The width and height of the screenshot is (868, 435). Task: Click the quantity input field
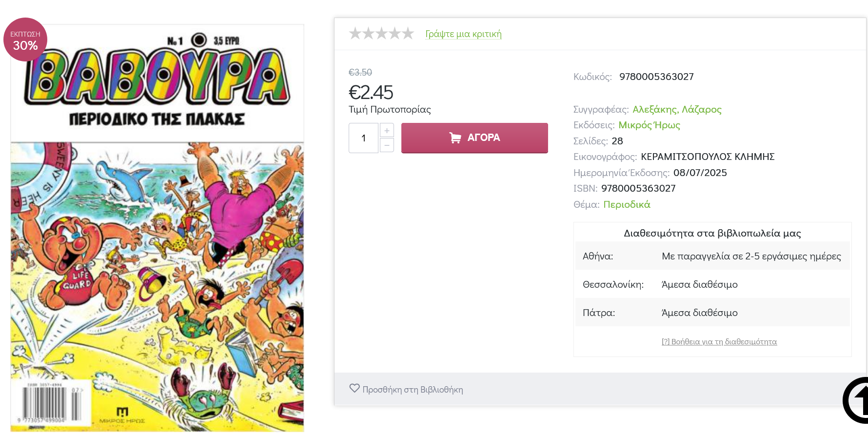(363, 138)
